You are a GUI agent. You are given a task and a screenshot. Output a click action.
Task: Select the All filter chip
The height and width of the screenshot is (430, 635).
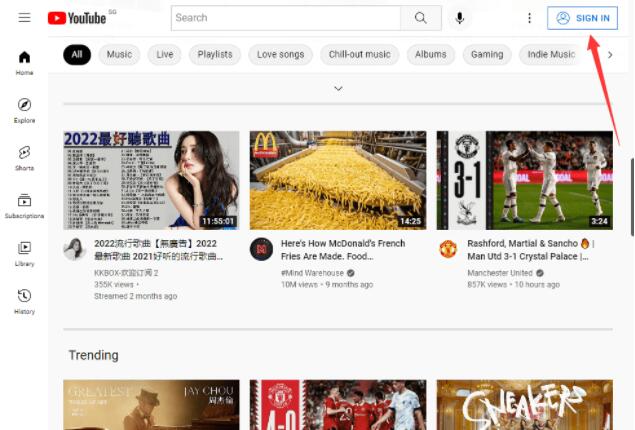77,55
